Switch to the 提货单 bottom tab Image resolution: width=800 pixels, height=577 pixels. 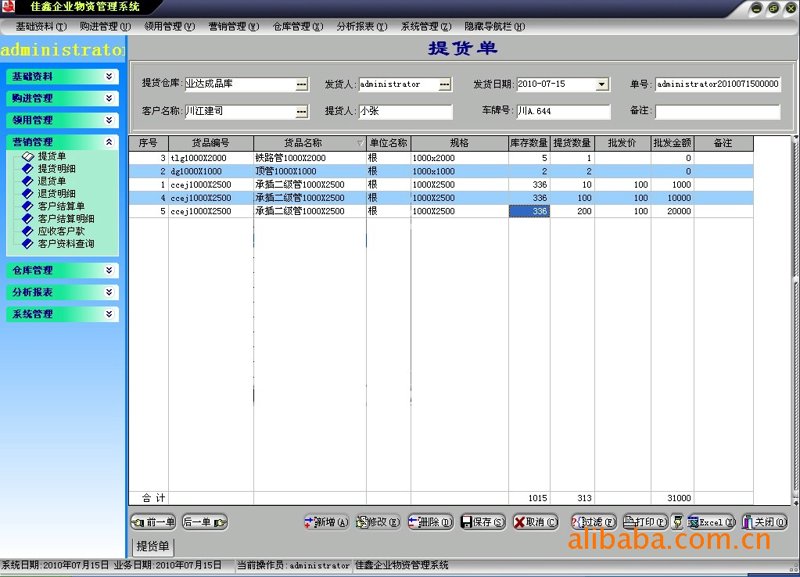coord(153,546)
